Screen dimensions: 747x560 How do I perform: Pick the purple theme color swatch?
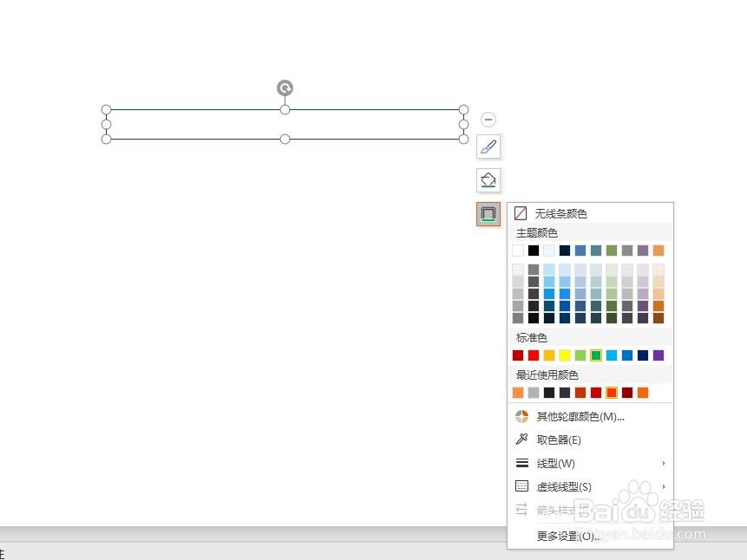pos(643,251)
